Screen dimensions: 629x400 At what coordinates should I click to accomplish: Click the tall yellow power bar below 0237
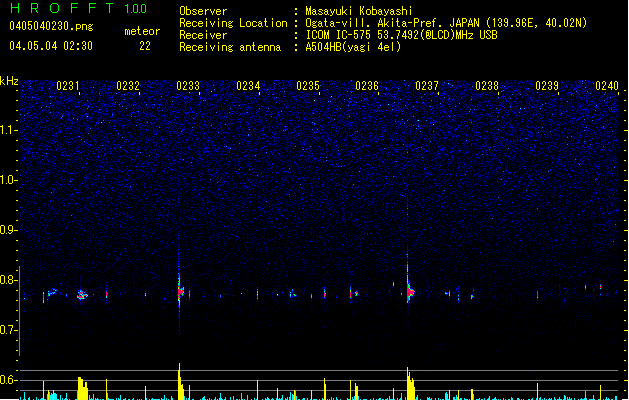coord(410,384)
